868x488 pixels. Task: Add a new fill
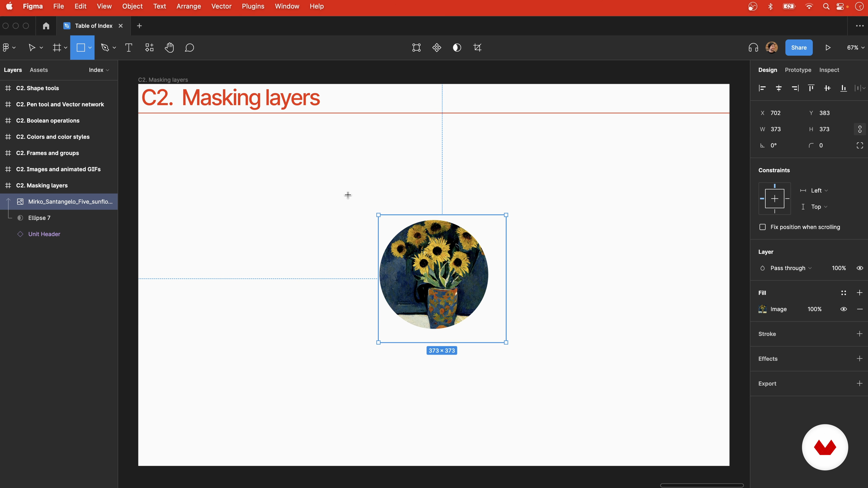tap(860, 293)
